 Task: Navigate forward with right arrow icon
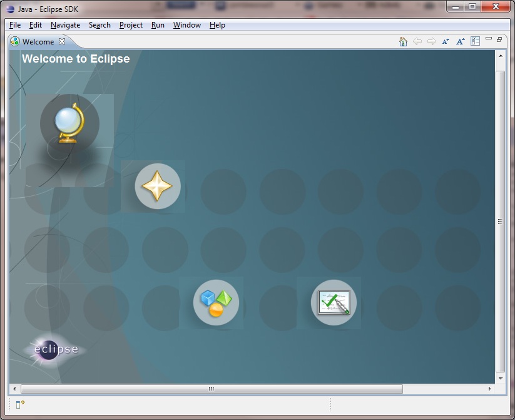432,41
